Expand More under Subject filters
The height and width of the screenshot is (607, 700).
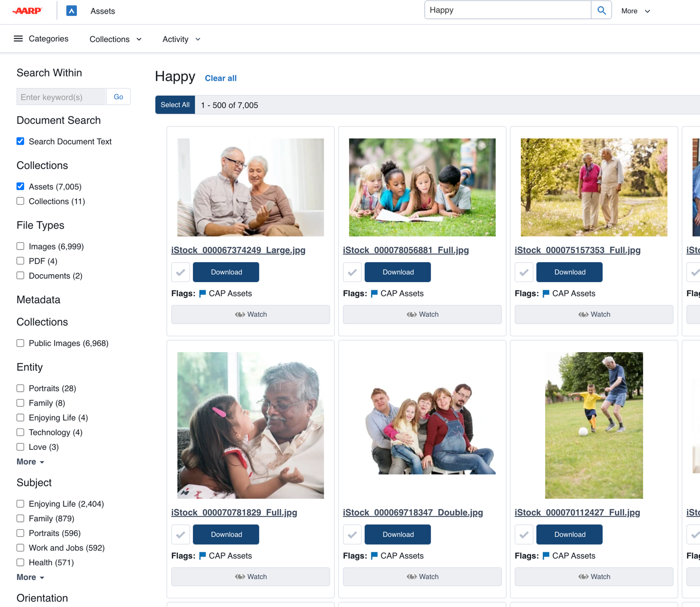click(30, 577)
